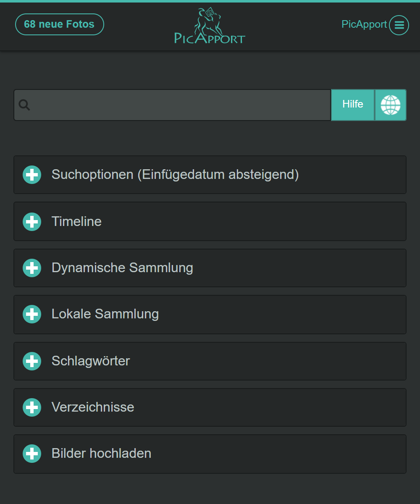Open the Verzeichnisse section label
This screenshot has height=504, width=420.
[x=93, y=407]
